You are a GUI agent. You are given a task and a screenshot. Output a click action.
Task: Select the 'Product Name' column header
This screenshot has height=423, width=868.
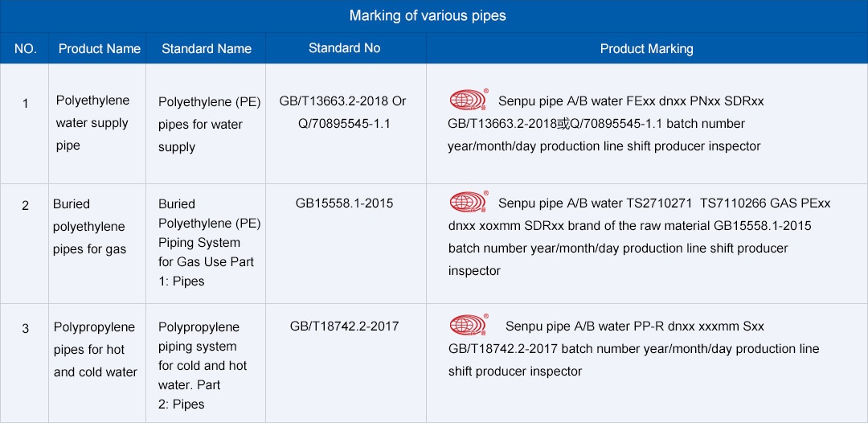tap(100, 49)
